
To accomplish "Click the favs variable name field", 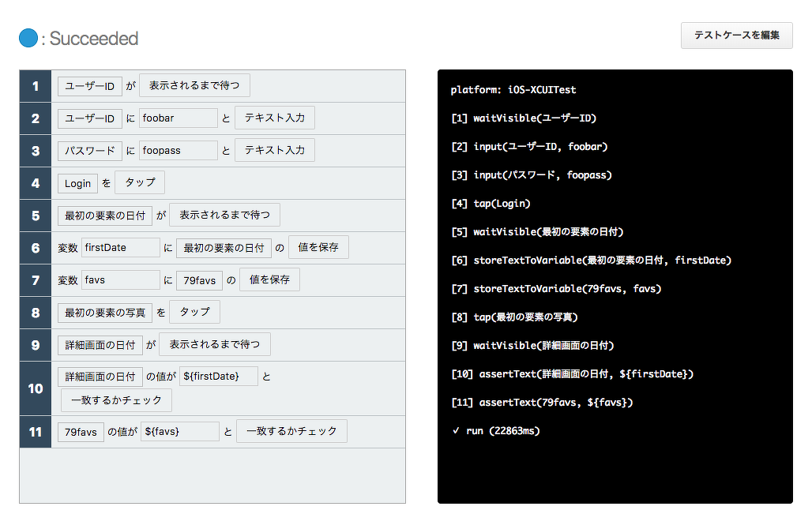I will click(x=121, y=280).
